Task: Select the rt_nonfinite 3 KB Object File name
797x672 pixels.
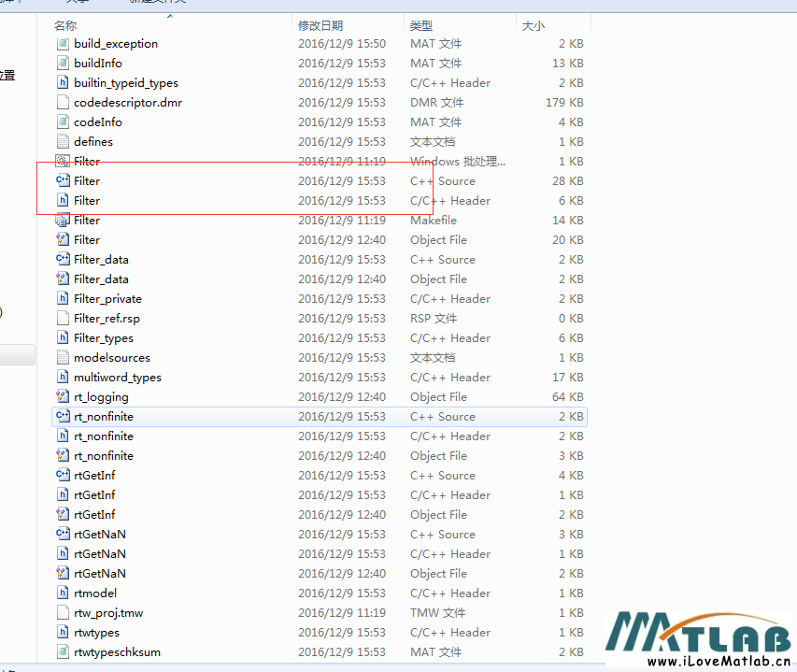Action: click(104, 456)
